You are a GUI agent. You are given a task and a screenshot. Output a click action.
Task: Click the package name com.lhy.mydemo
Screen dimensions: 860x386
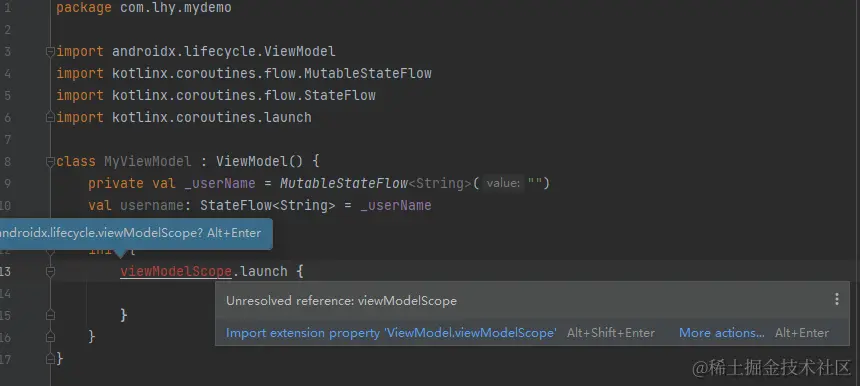[176, 8]
